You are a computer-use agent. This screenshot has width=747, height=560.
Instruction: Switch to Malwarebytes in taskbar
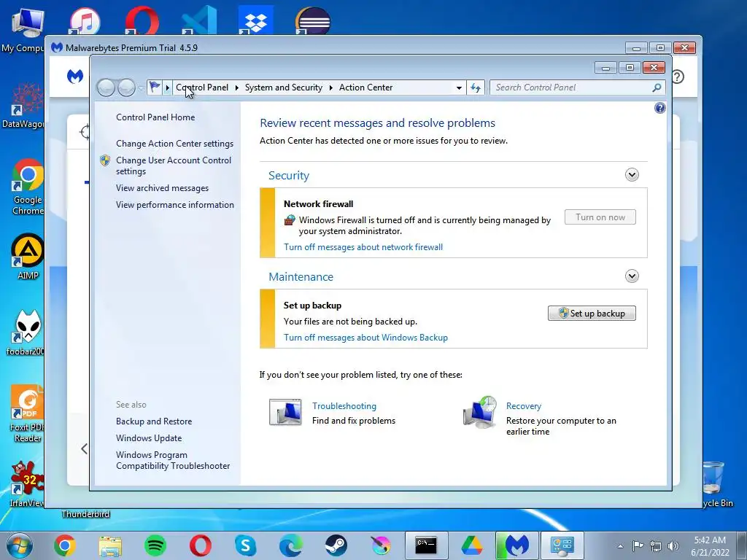point(517,545)
